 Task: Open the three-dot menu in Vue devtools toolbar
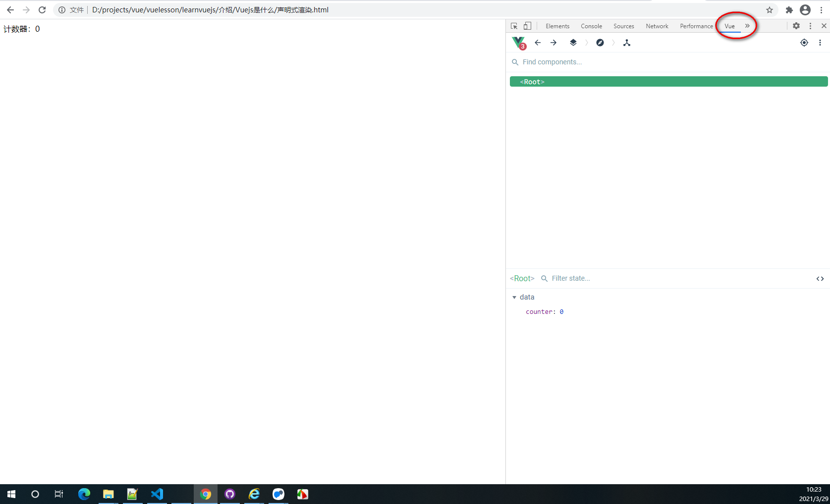point(820,43)
